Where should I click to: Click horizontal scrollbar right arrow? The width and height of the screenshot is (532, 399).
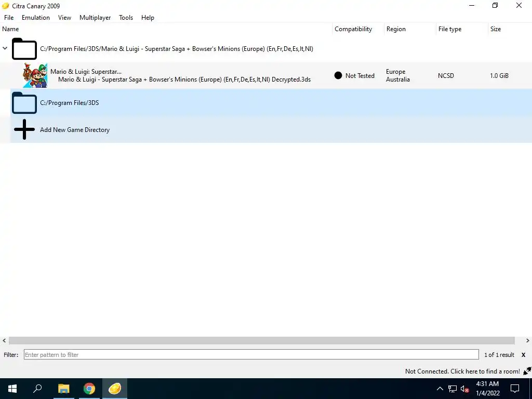tap(528, 340)
